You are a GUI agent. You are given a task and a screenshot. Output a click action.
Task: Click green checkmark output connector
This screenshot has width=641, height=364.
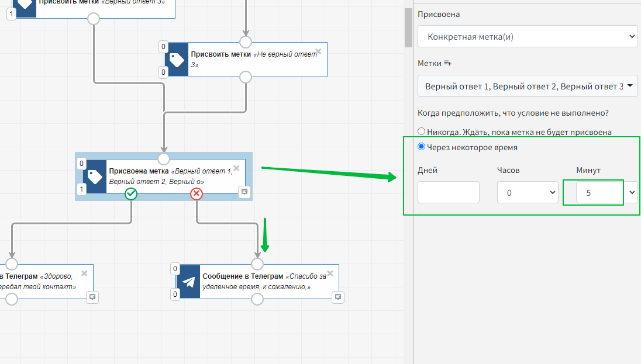point(131,194)
